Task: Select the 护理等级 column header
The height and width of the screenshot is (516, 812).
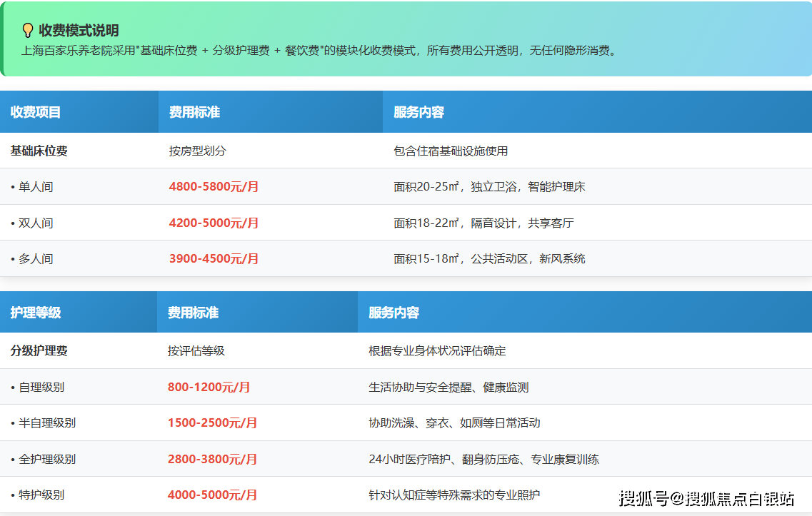Action: 36,313
